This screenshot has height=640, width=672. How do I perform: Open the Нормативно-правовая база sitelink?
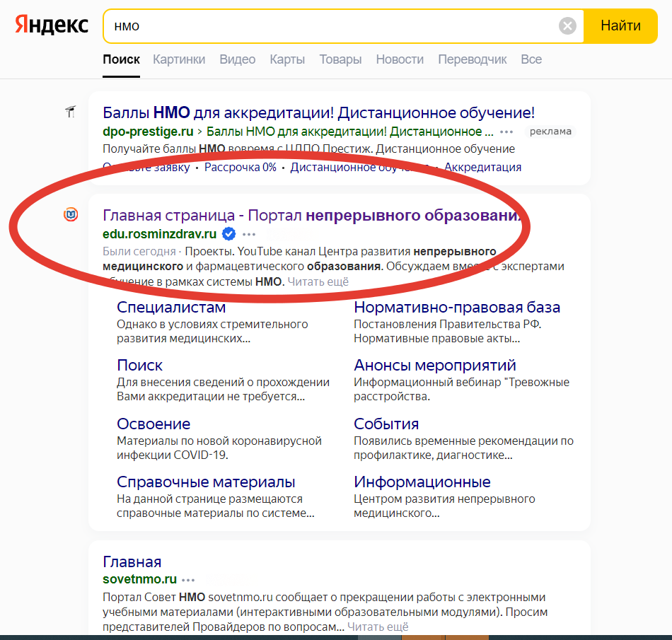point(457,308)
